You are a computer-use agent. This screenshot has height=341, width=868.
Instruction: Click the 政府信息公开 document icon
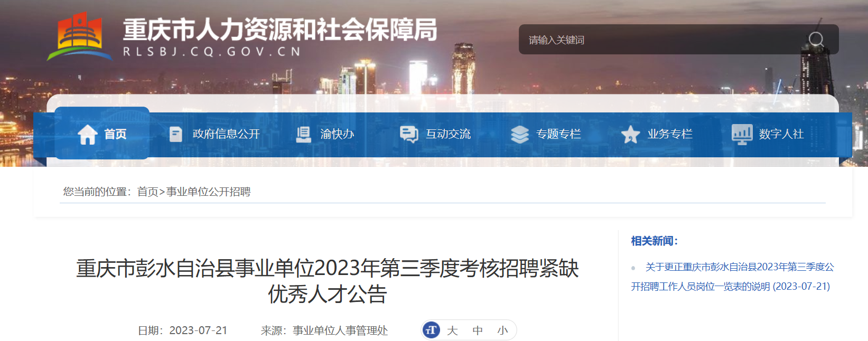pos(175,134)
